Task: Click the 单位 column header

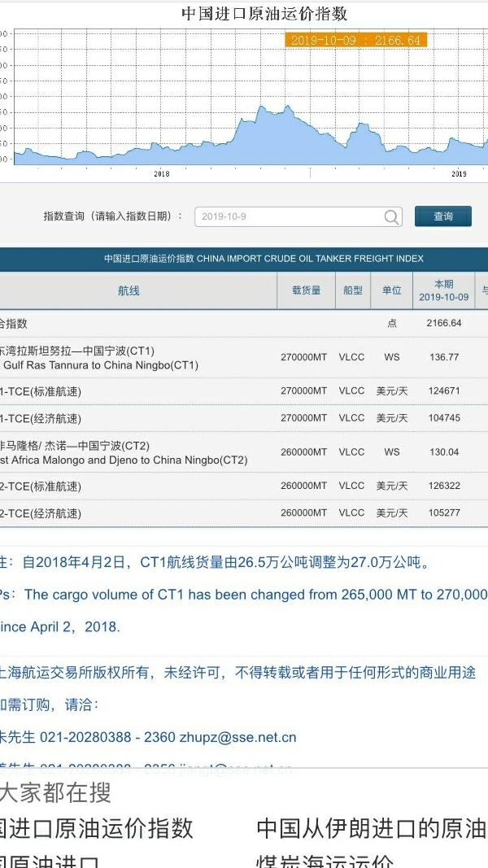Action: 392,291
